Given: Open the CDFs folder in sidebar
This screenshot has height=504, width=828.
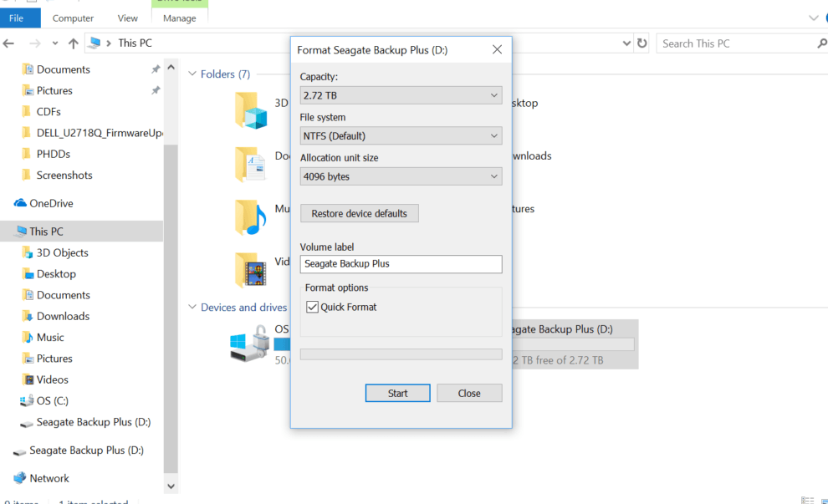Looking at the screenshot, I should pyautogui.click(x=49, y=112).
